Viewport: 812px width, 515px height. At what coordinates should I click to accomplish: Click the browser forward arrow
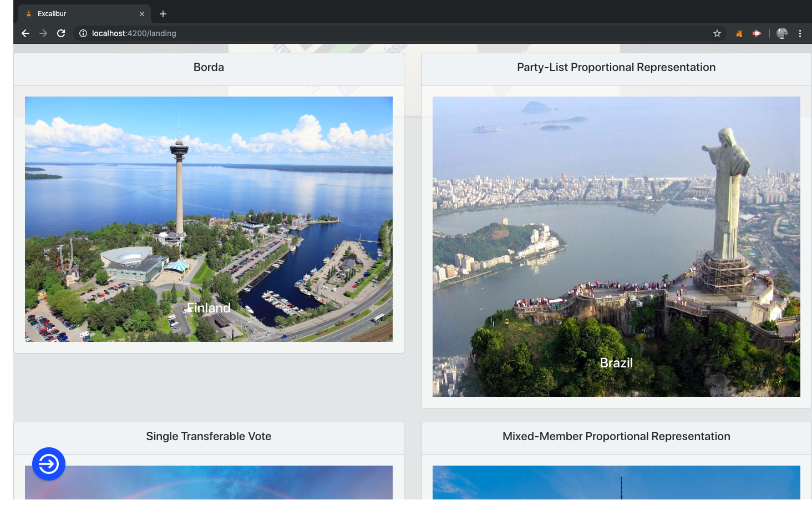(43, 33)
